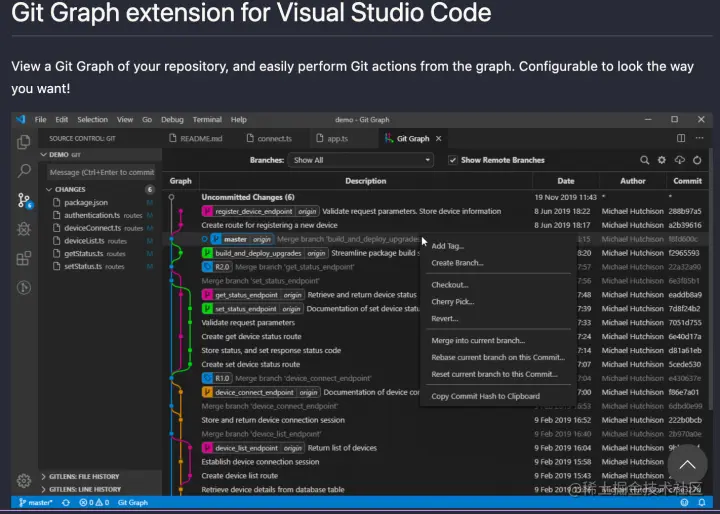Open the Explorer view in activity bar
This screenshot has height=514, width=720.
point(23,142)
